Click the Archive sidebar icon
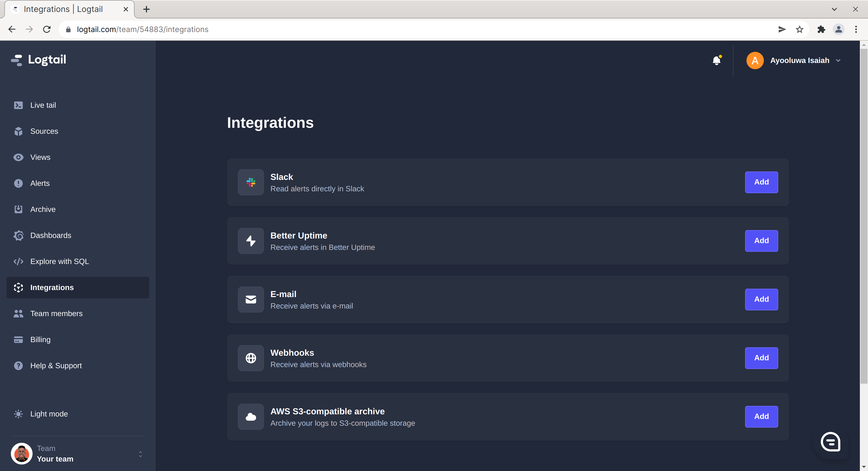This screenshot has width=868, height=471. click(x=18, y=209)
